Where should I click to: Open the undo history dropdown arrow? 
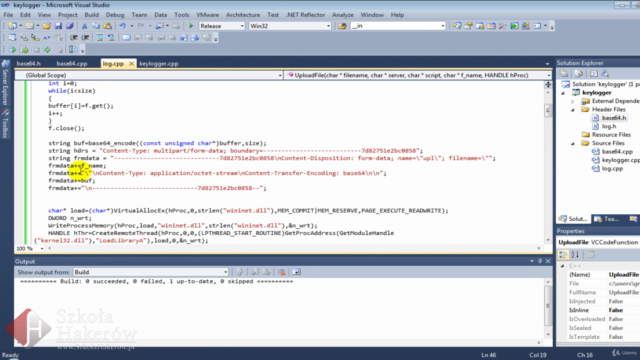click(x=132, y=26)
